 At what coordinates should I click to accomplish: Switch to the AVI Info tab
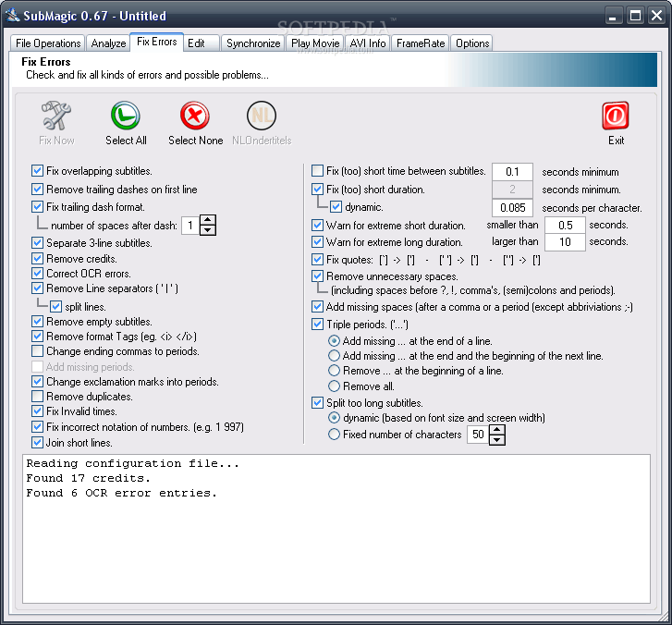tap(368, 43)
